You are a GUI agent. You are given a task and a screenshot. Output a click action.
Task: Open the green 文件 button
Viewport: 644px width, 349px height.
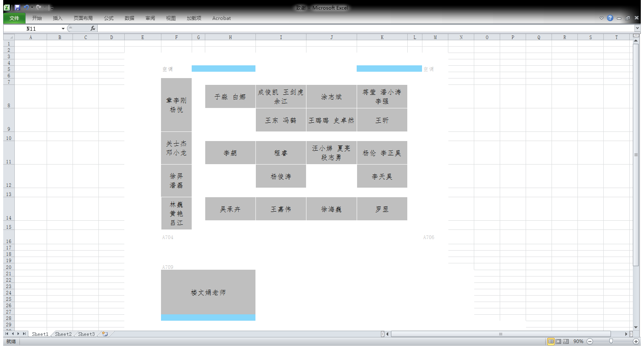[x=14, y=18]
